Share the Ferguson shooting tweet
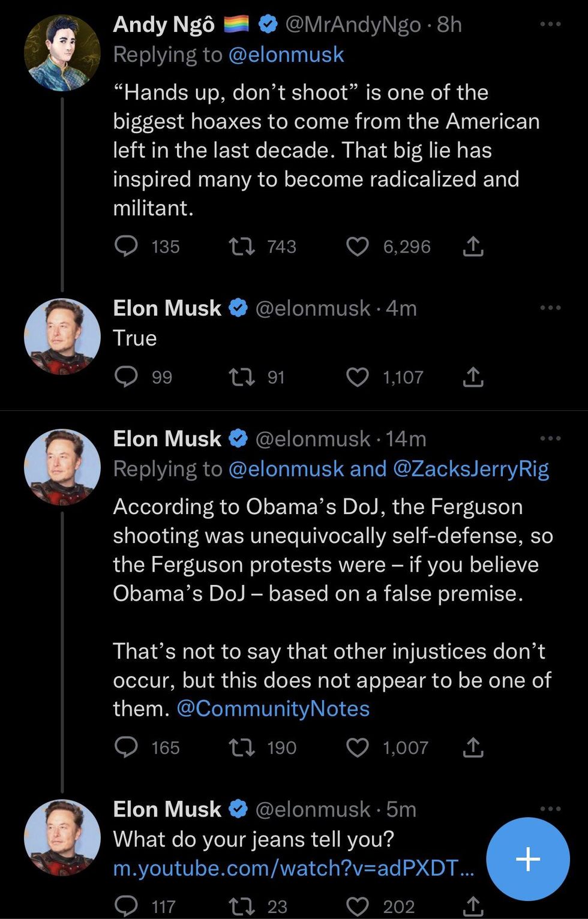This screenshot has width=588, height=919. click(473, 747)
